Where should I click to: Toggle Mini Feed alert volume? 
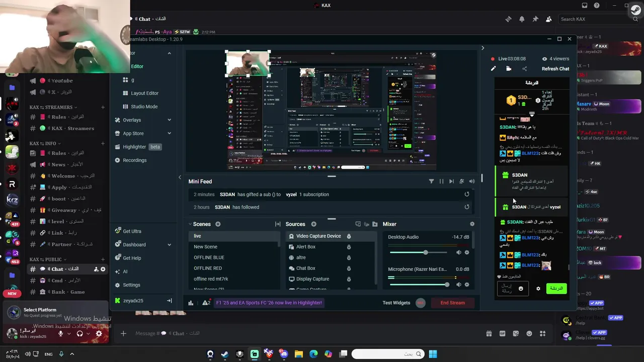(471, 182)
